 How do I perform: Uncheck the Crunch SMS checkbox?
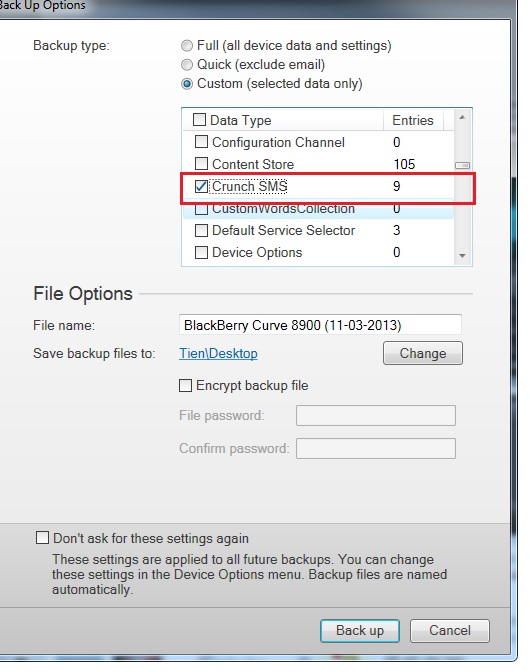(201, 186)
